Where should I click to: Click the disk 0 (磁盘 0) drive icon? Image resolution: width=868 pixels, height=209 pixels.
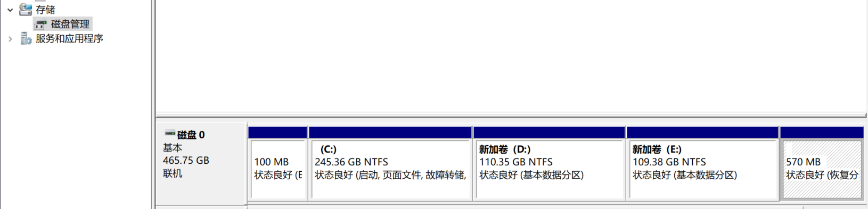(170, 133)
